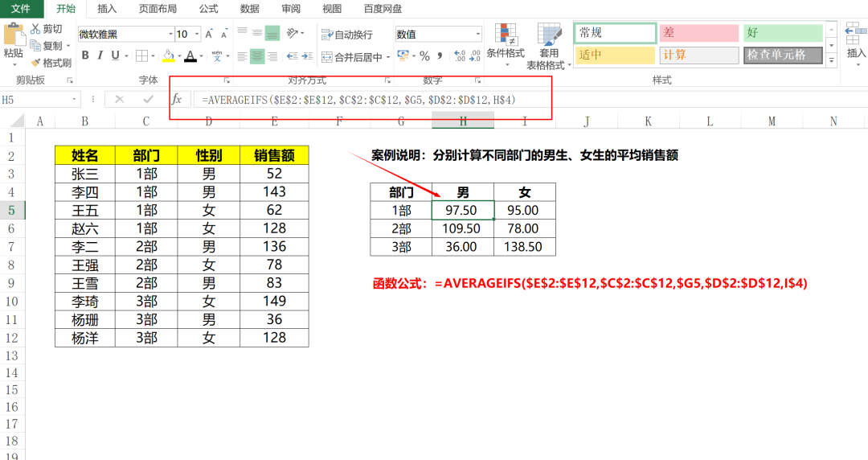Apply yellow fill color bucket
The height and width of the screenshot is (460, 868).
coord(168,56)
